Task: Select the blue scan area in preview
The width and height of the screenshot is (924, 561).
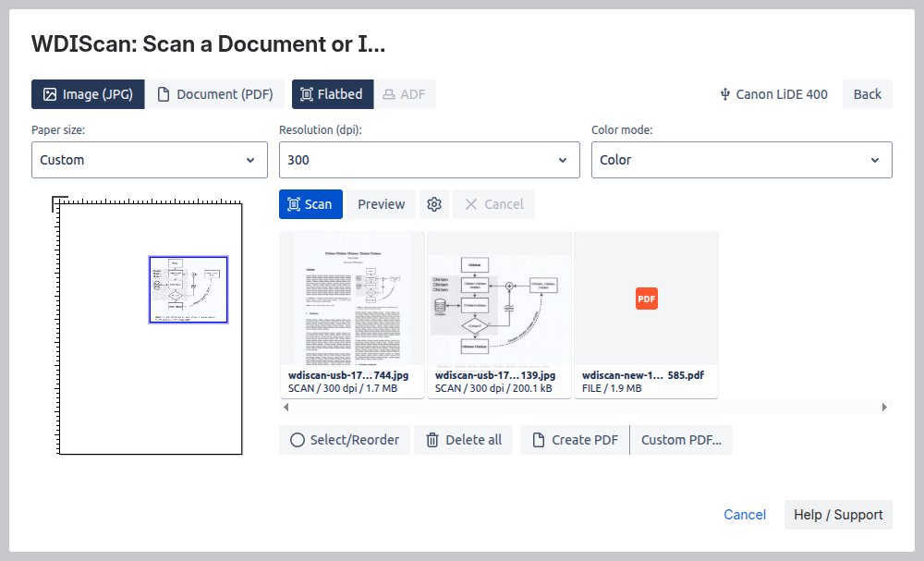Action: pos(188,289)
